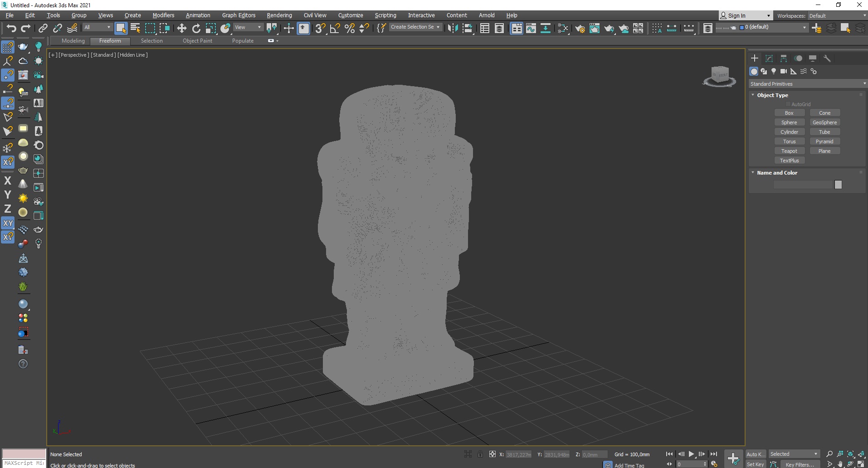The height and width of the screenshot is (468, 868).
Task: Select the Select and Rotate tool
Action: pyautogui.click(x=196, y=28)
